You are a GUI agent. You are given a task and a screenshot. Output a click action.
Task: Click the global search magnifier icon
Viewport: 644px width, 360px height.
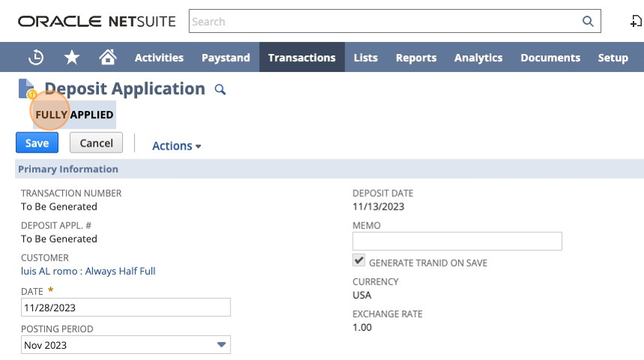588,22
